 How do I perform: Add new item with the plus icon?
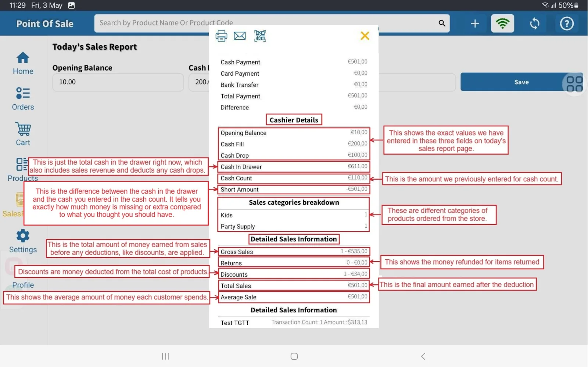475,24
